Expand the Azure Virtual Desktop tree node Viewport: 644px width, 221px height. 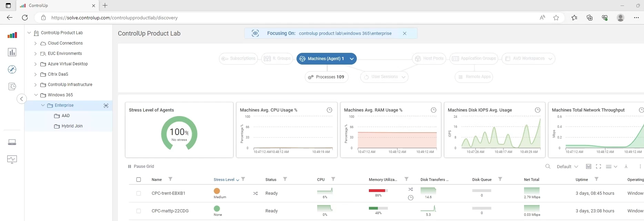pyautogui.click(x=36, y=64)
